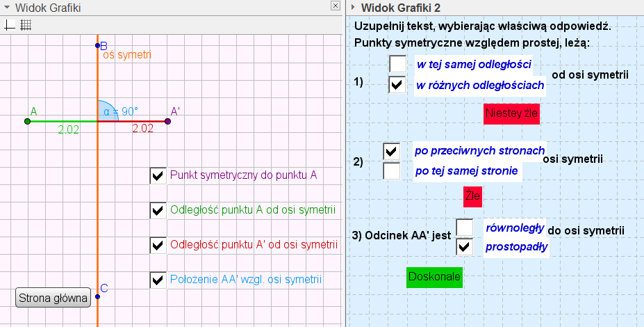Uncheck the 'po przeciwnych stronach' box
The height and width of the screenshot is (327, 644).
click(391, 152)
